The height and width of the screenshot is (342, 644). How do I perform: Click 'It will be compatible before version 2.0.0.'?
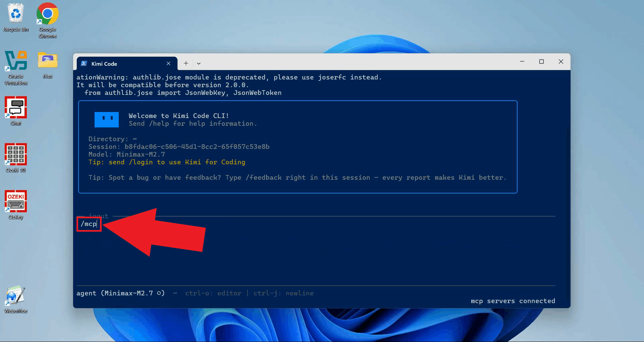click(x=163, y=85)
